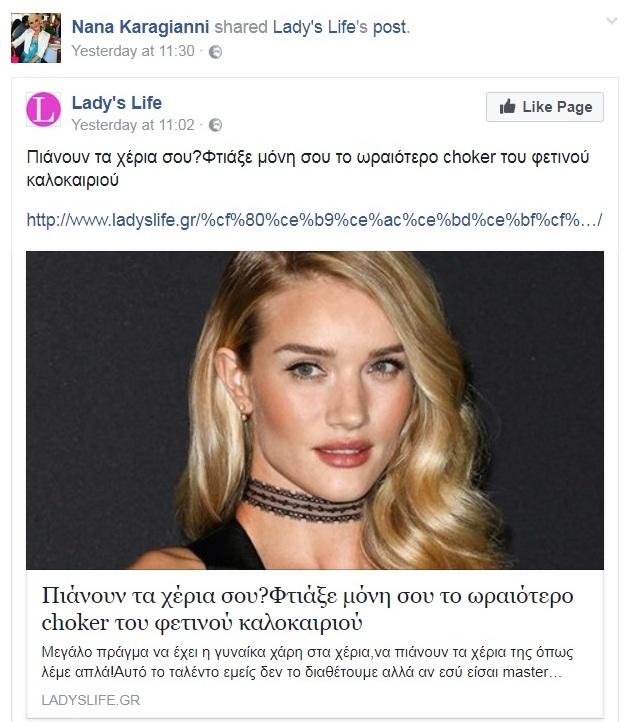The width and height of the screenshot is (632, 722).
Task: Open the post options chevron menu
Action: [611, 21]
